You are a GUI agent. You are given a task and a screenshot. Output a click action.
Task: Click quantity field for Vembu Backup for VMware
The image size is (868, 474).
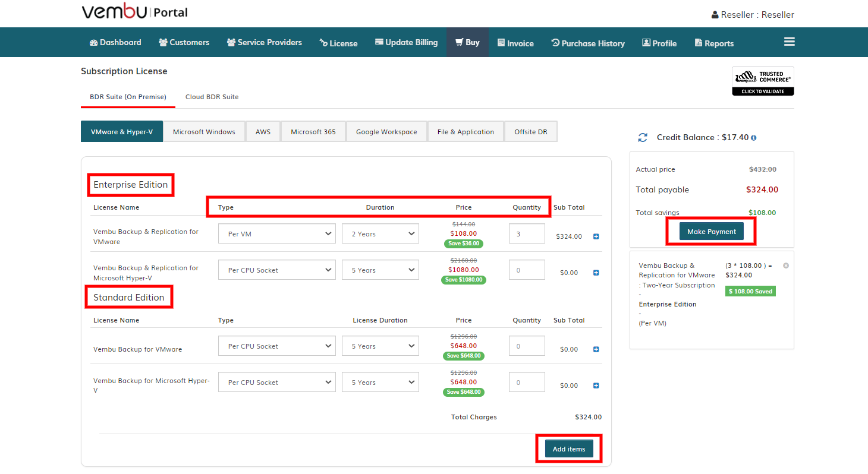527,346
